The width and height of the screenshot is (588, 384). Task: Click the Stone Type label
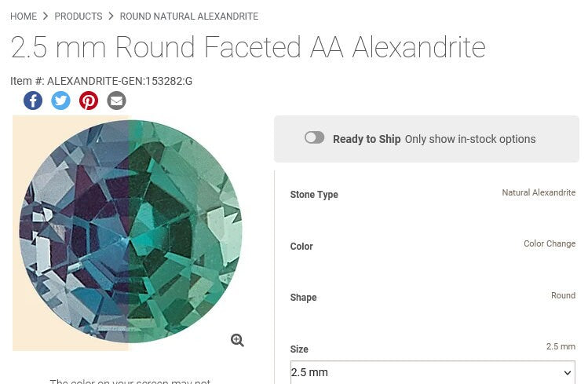click(314, 195)
